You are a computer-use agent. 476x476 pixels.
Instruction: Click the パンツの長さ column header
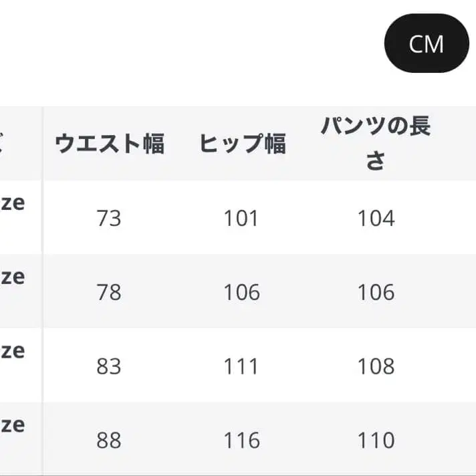click(376, 143)
